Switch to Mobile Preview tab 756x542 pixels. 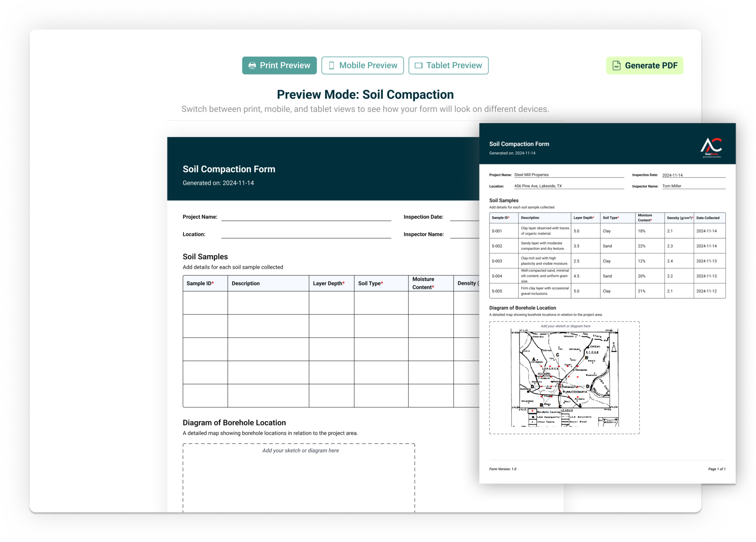pyautogui.click(x=362, y=65)
